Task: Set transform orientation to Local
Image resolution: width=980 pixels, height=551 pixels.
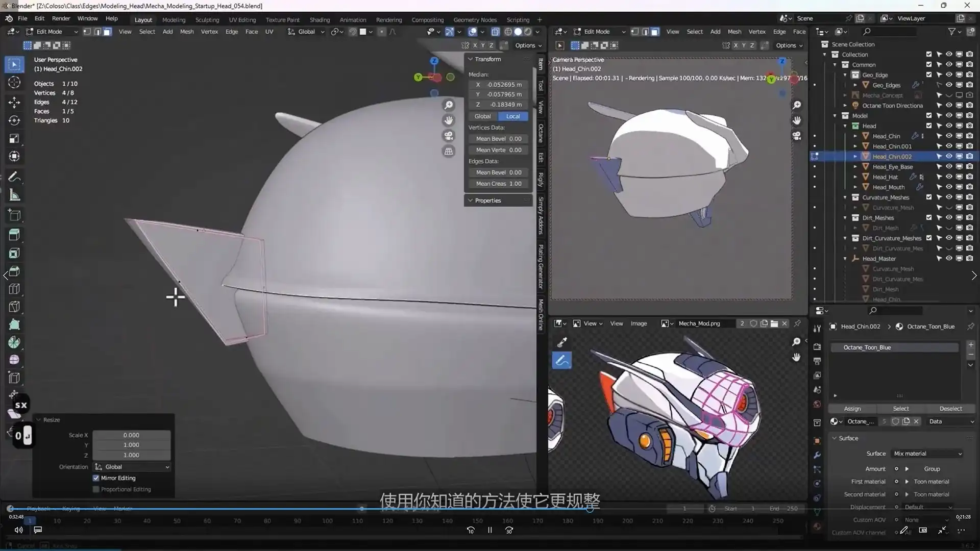Action: click(512, 116)
